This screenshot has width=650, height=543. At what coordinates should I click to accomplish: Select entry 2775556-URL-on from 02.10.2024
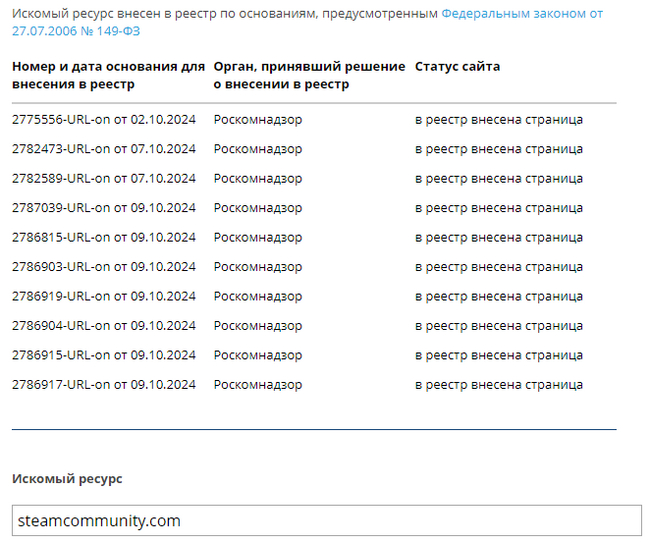tap(104, 120)
